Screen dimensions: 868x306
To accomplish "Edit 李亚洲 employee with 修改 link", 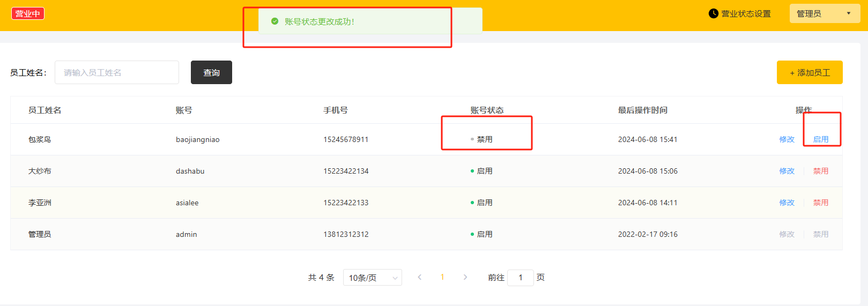I will [x=787, y=203].
